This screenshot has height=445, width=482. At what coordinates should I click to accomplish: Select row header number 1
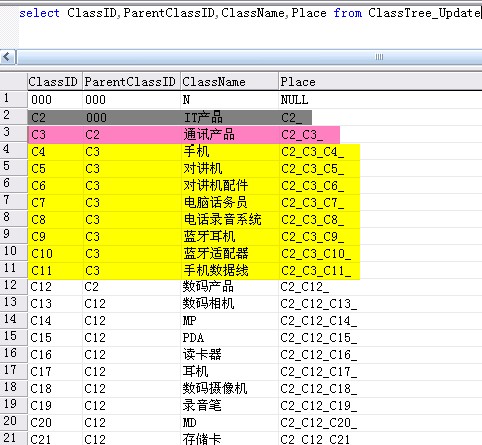tap(13, 99)
